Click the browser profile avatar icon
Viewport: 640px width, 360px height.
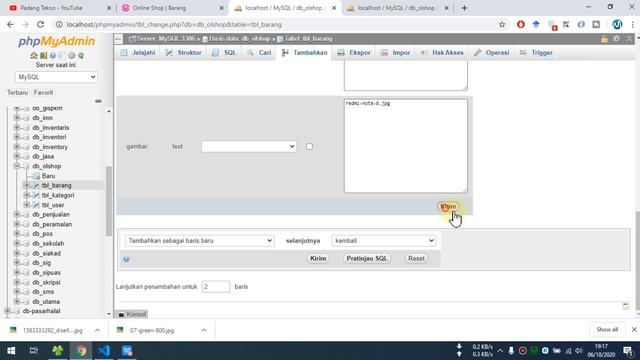(x=617, y=24)
